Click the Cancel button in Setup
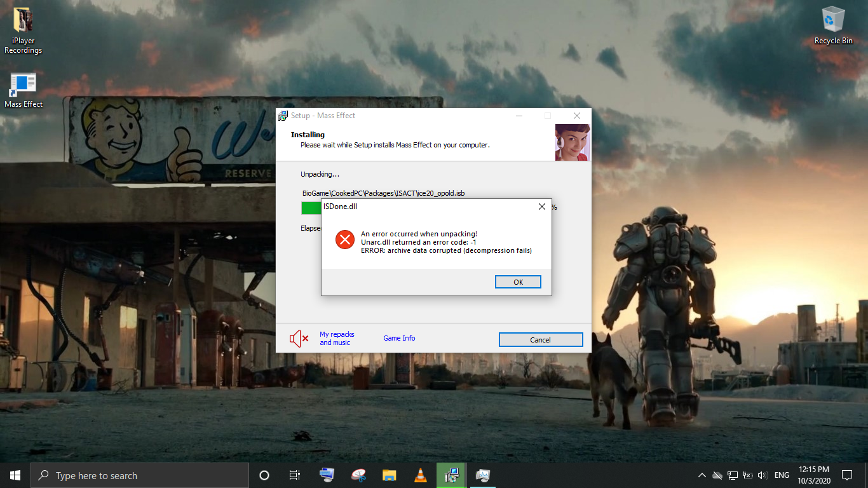This screenshot has width=868, height=488. tap(541, 340)
